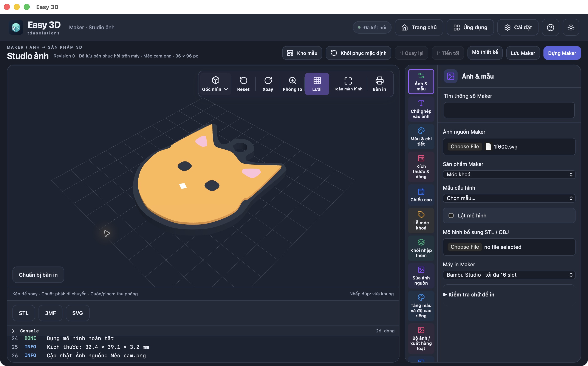Open the Máy in Maker dropdown
Image resolution: width=588 pixels, height=366 pixels.
pos(509,275)
